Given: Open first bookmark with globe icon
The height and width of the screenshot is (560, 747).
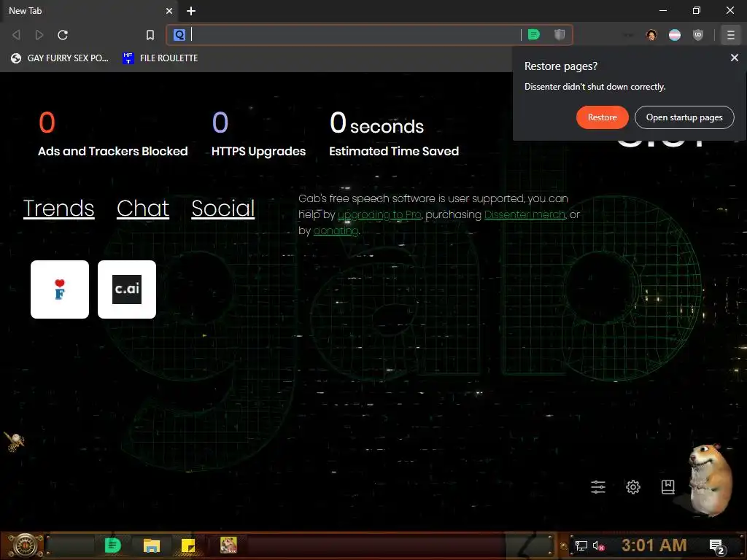Looking at the screenshot, I should click(x=60, y=58).
